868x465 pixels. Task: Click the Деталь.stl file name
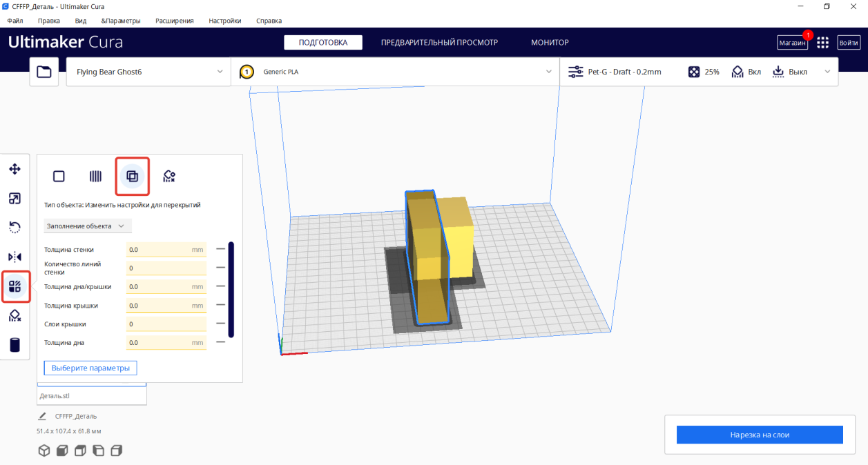(55, 396)
